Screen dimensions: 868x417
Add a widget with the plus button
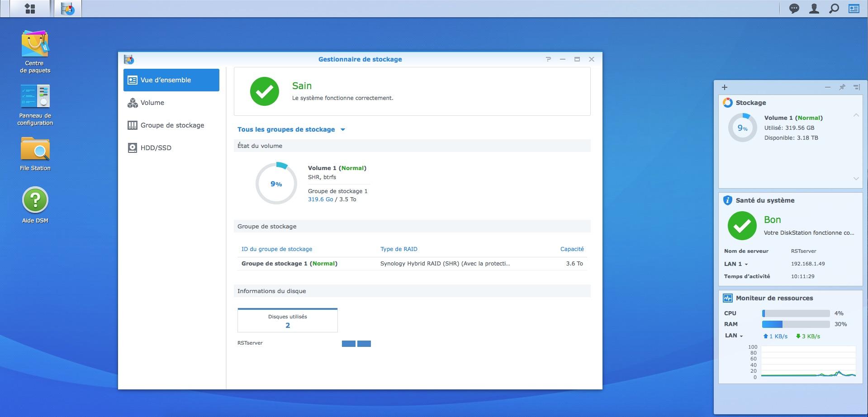tap(725, 87)
